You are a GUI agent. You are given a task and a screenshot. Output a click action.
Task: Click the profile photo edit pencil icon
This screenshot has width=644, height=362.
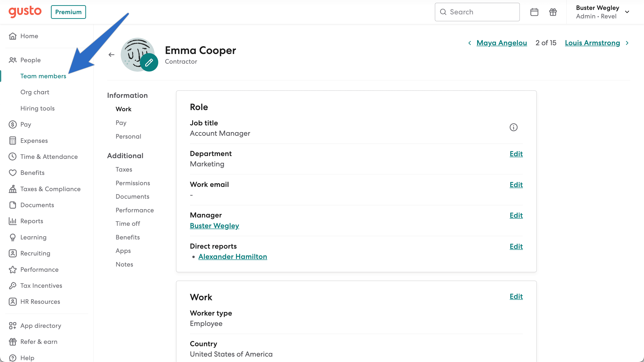click(149, 63)
